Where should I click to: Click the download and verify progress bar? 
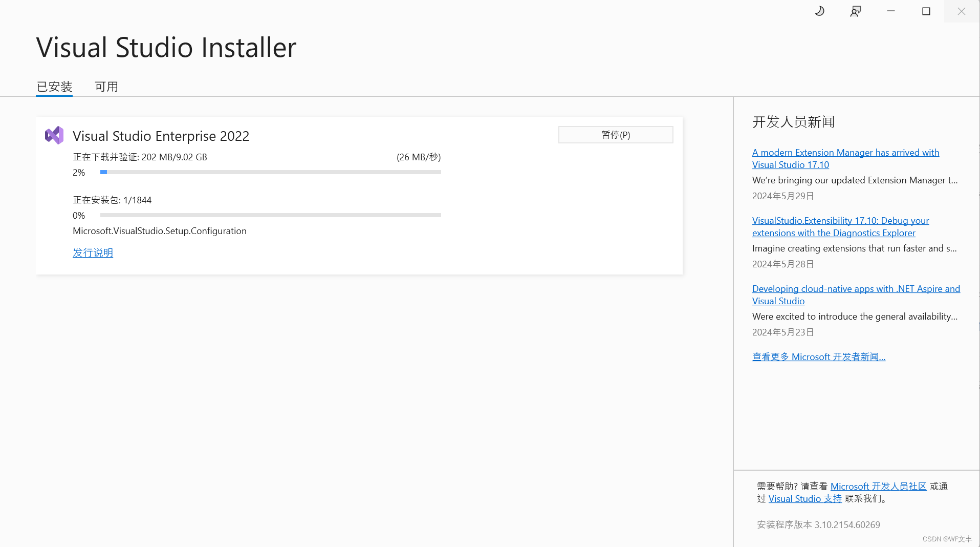tap(271, 172)
